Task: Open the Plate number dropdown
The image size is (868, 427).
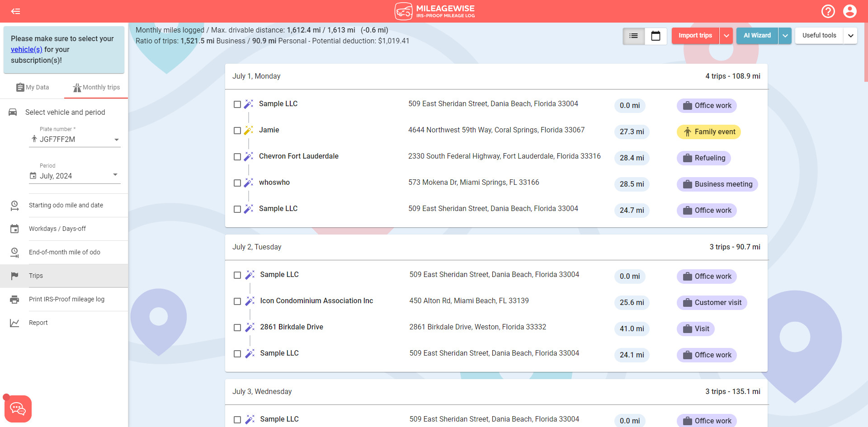Action: click(75, 140)
